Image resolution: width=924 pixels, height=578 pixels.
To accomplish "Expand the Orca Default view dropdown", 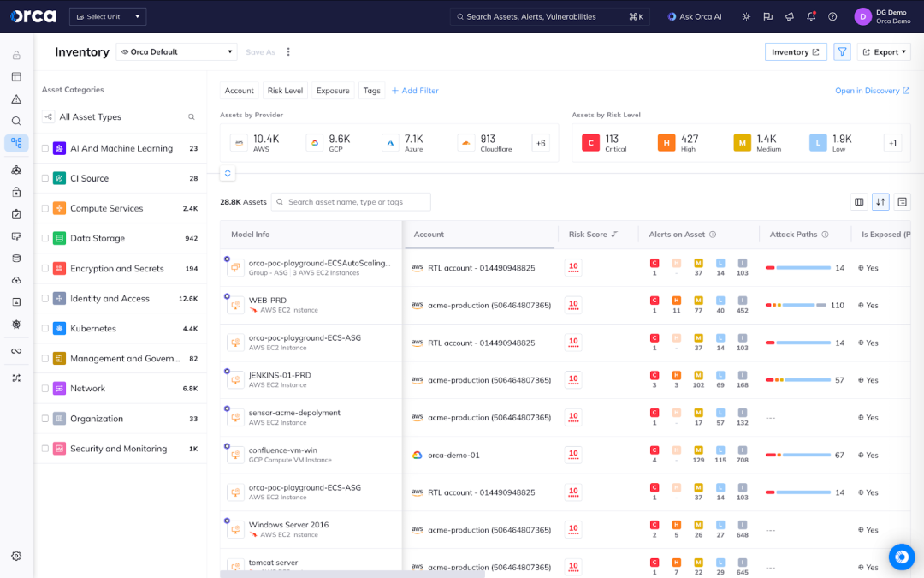I will 176,52.
